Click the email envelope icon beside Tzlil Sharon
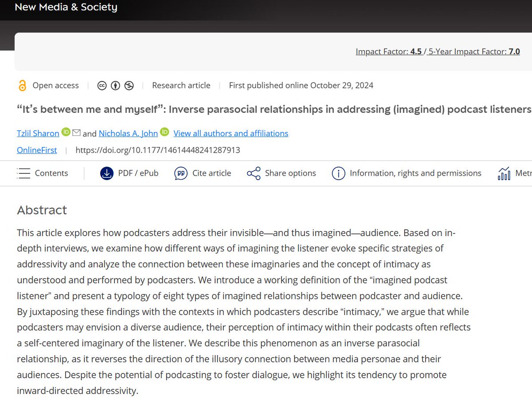 pos(76,132)
